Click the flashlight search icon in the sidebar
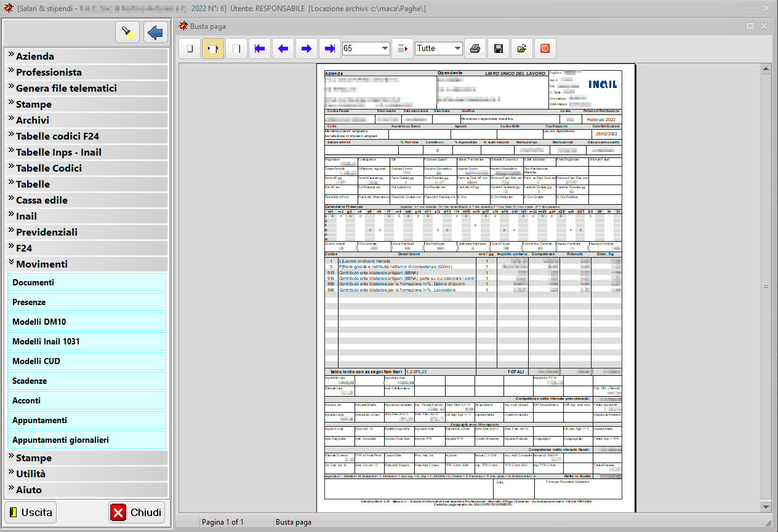This screenshot has height=532, width=778. pyautogui.click(x=127, y=33)
